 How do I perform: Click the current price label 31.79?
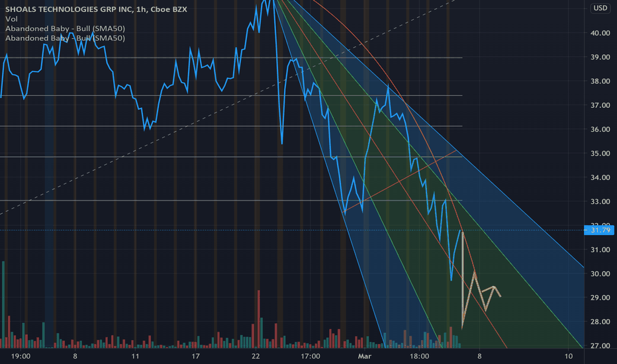coord(599,230)
